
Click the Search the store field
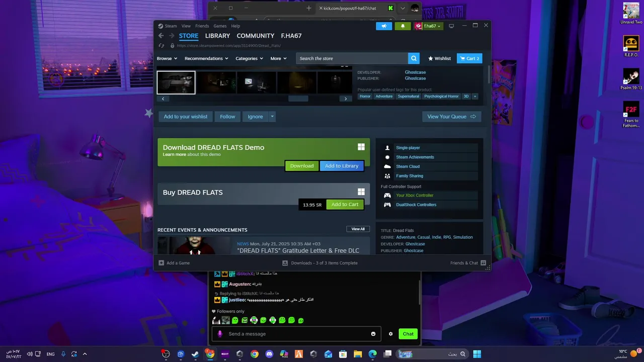[352, 58]
